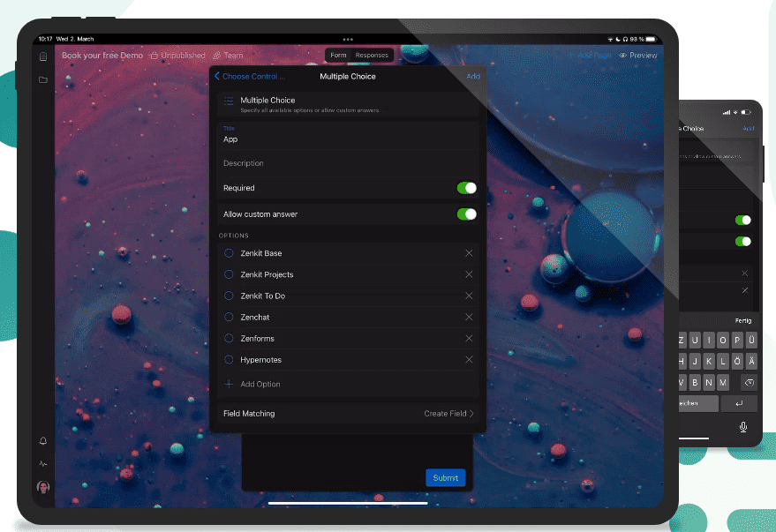Screen dimensions: 776x532
Task: Toggle the Allow custom answer switch
Action: click(x=467, y=214)
